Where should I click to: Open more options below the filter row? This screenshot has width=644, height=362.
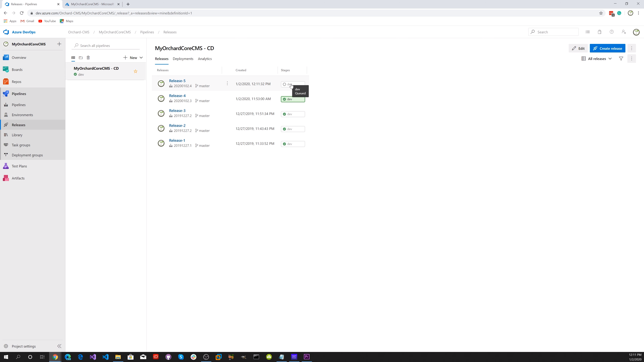pos(631,59)
